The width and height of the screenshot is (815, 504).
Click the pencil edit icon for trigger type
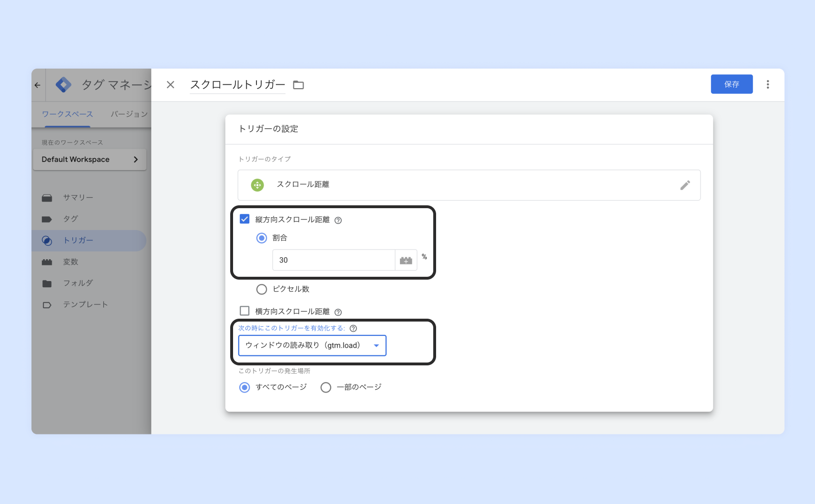tap(685, 185)
